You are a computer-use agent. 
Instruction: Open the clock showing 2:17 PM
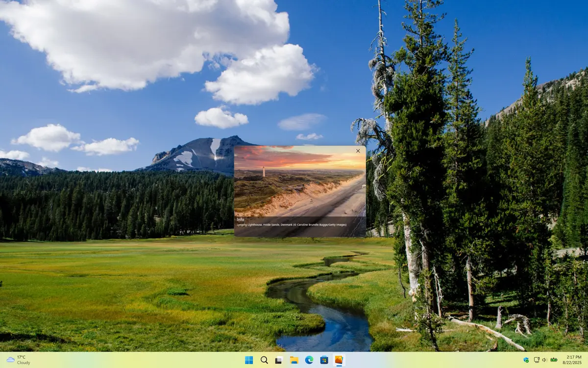tap(574, 357)
